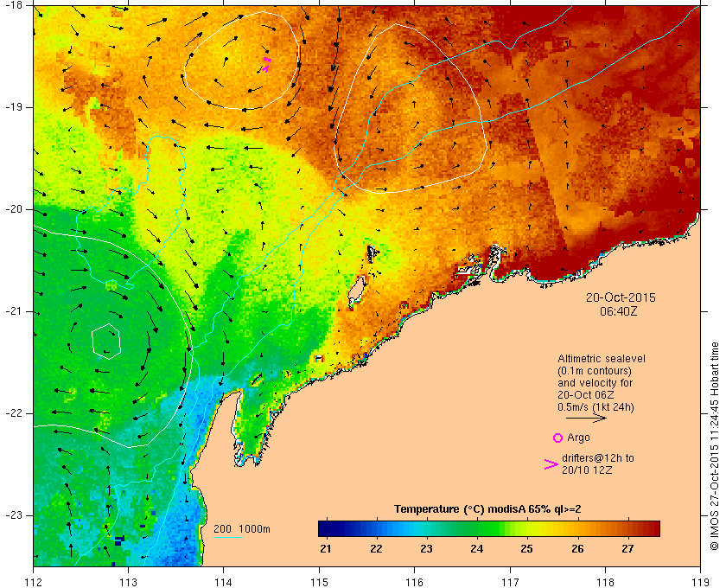The image size is (726, 588).
Task: Click the longitude axis label 113
Action: coord(128,582)
